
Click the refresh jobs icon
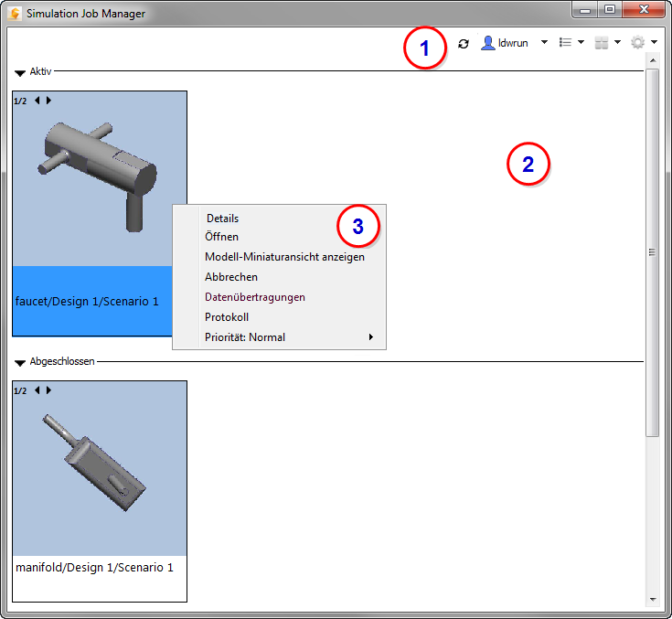(x=464, y=43)
